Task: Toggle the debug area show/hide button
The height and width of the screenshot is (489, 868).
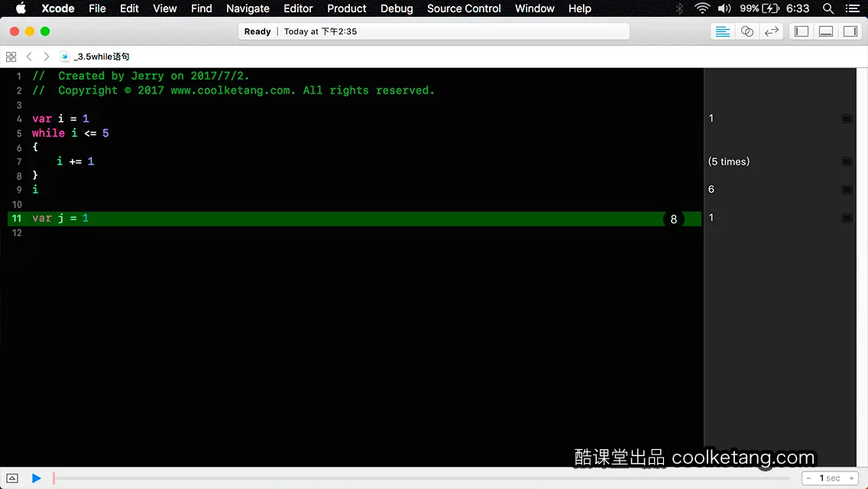Action: 12,478
